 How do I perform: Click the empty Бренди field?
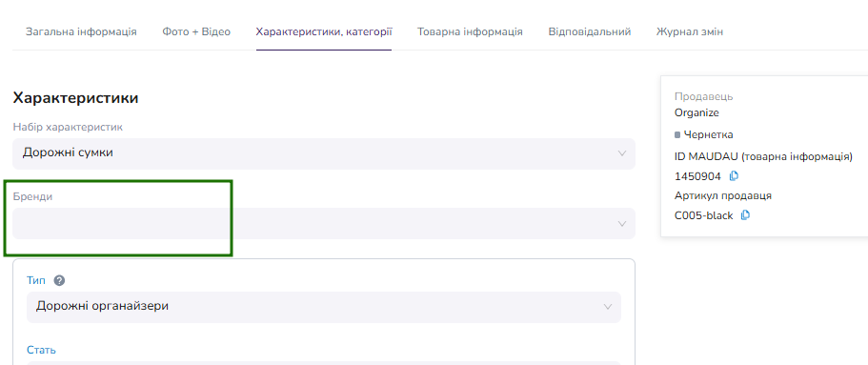click(x=324, y=224)
